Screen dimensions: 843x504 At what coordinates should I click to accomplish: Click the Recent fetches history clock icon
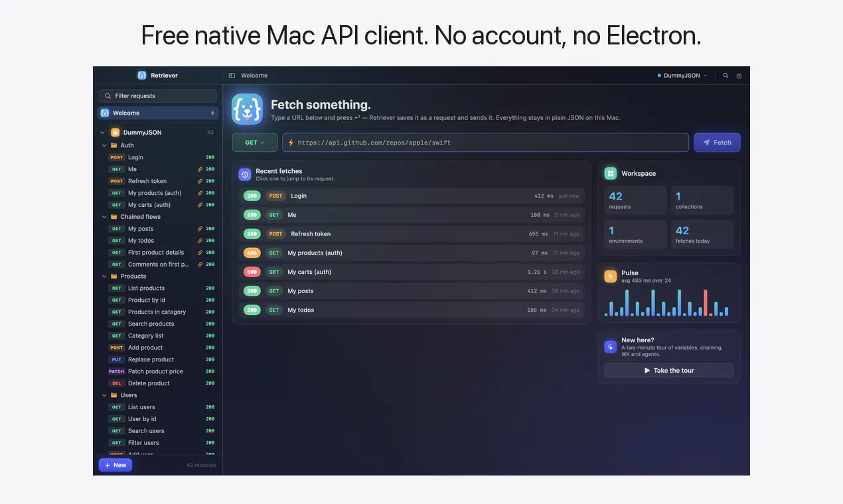245,174
